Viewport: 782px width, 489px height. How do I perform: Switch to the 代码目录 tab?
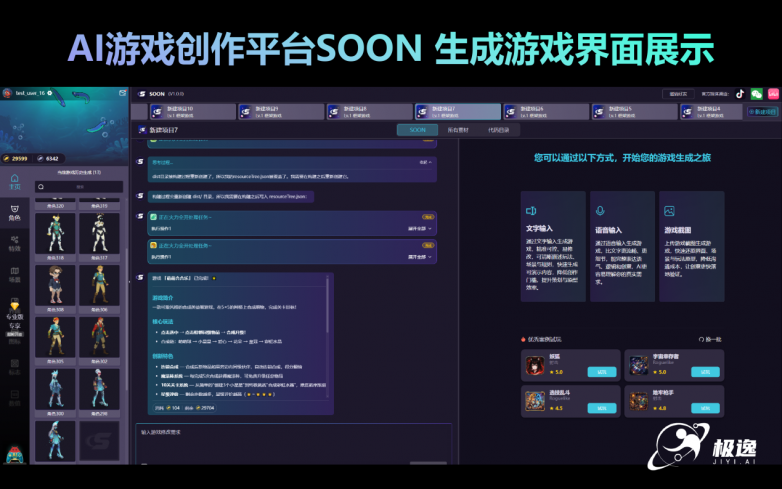pos(497,130)
